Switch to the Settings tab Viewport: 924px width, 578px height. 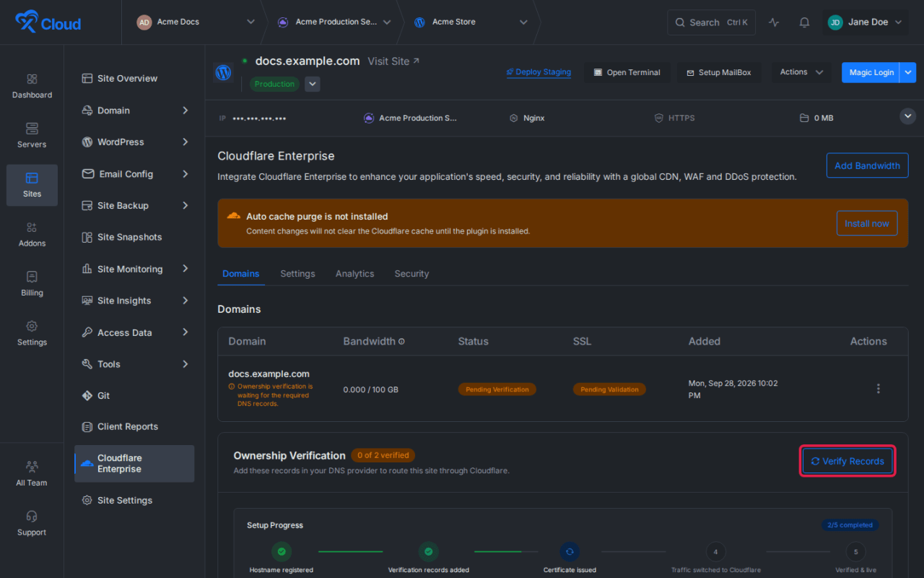coord(297,274)
